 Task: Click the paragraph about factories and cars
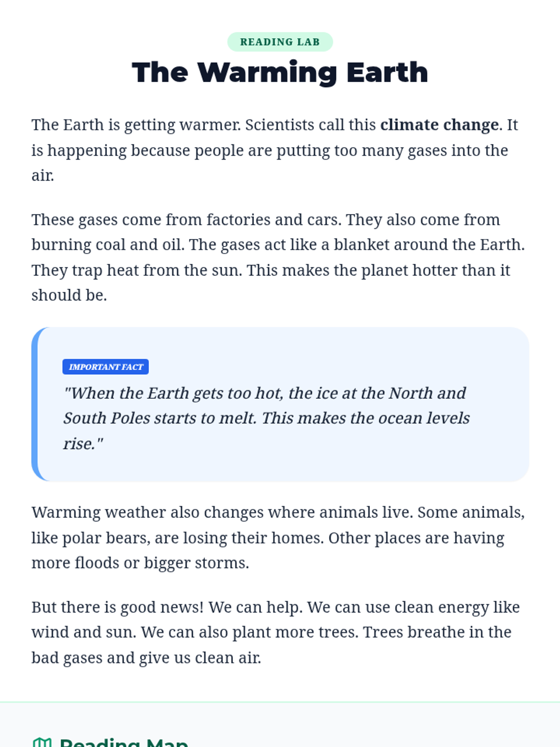click(278, 257)
